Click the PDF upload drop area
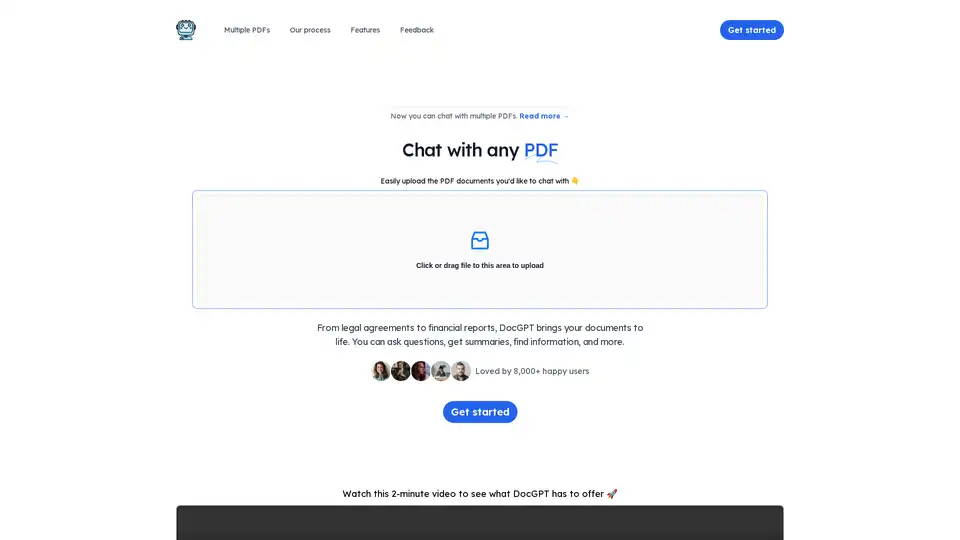The width and height of the screenshot is (960, 540). tap(479, 249)
